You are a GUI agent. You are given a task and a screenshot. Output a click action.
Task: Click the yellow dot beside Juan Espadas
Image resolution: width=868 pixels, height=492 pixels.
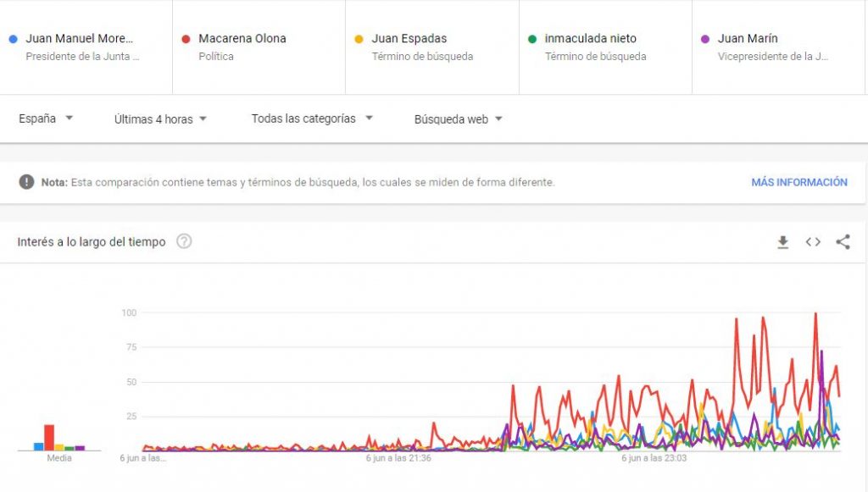click(358, 39)
